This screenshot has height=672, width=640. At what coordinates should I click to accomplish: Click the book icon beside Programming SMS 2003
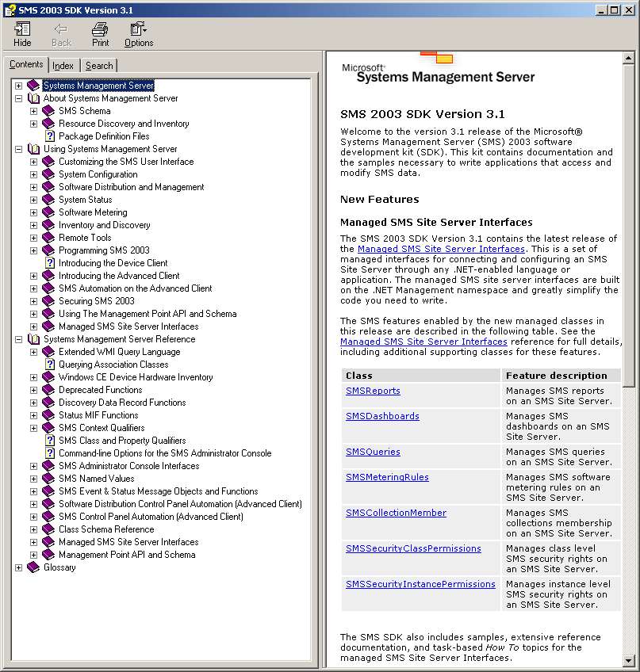click(x=48, y=250)
